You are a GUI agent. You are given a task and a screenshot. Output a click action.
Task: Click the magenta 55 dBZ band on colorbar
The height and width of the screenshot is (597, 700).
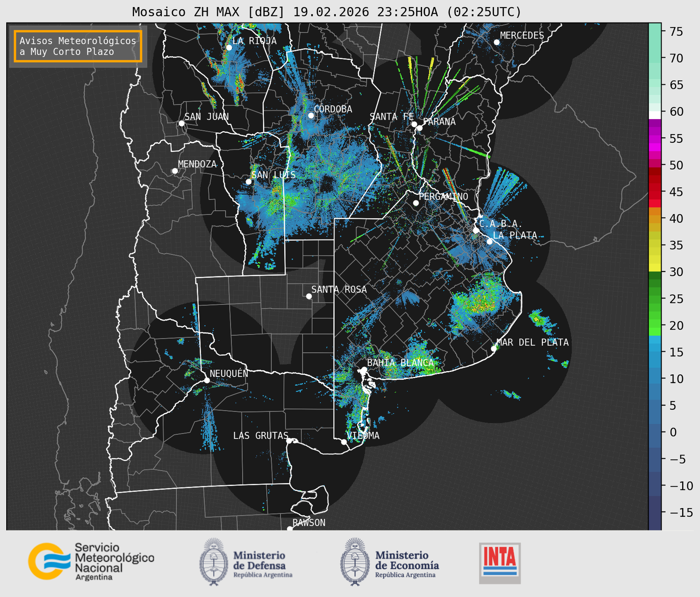(655, 139)
